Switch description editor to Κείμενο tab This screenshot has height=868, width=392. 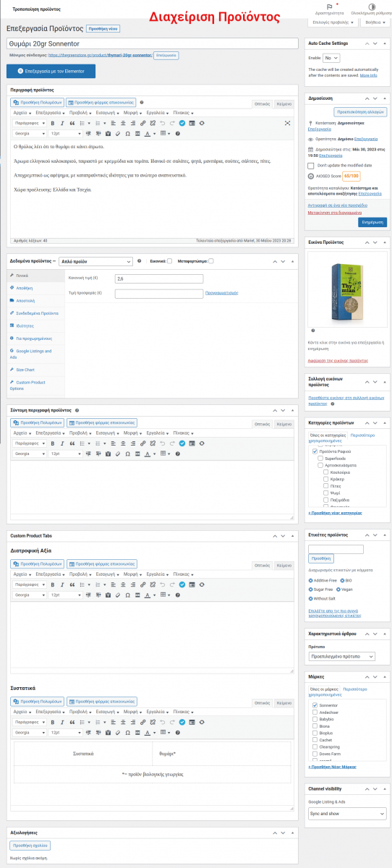coord(284,104)
